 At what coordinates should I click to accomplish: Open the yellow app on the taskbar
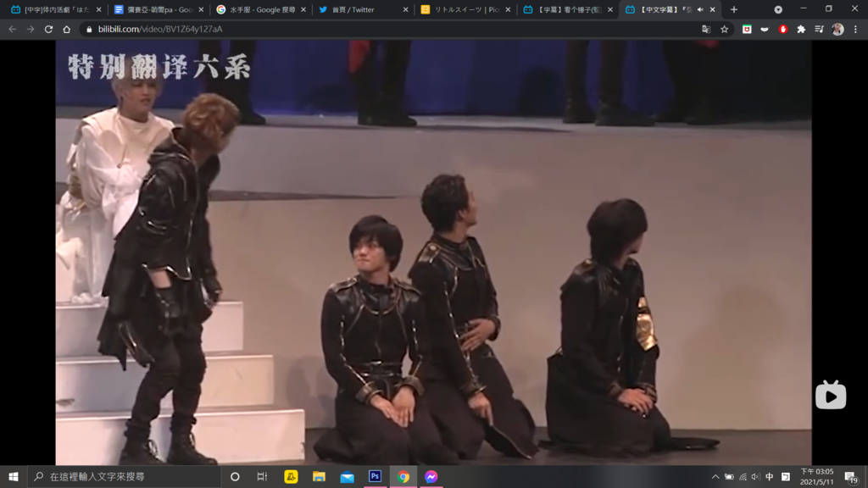click(x=291, y=476)
